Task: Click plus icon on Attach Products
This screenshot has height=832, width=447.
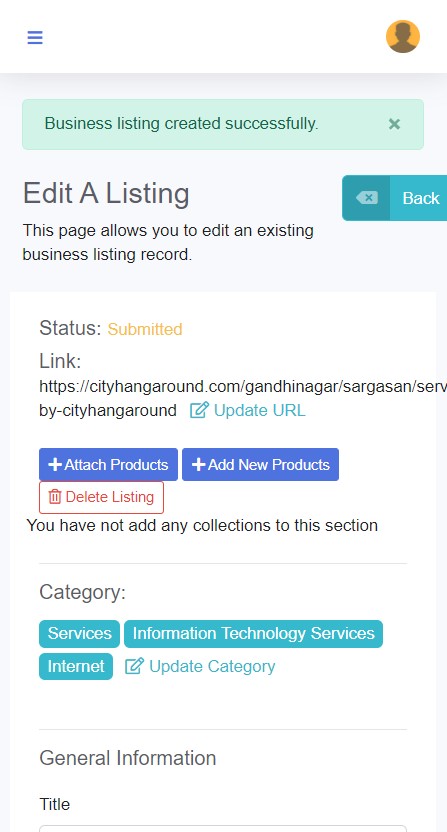Action: 55,465
